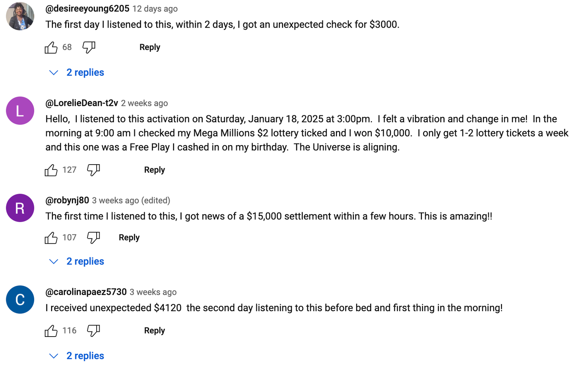Screen dimensions: 588x370
Task: Reply to @desireeyoung6205's comment
Action: point(150,47)
